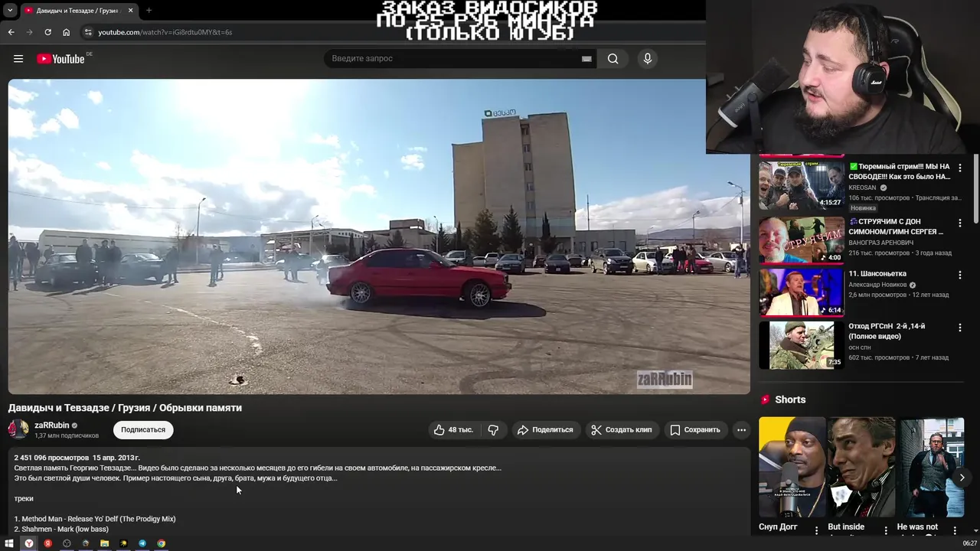Open Google Chrome from the taskbar
980x551 pixels.
(x=161, y=543)
